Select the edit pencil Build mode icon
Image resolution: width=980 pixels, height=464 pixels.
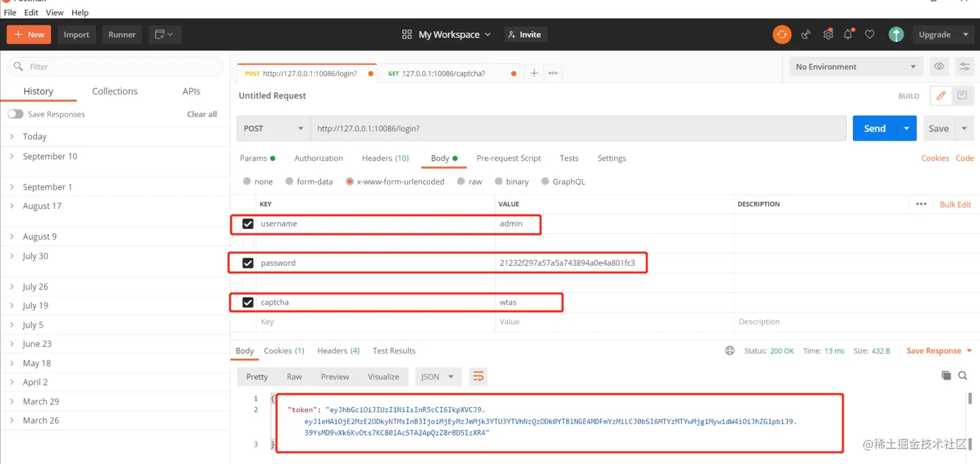[x=941, y=95]
